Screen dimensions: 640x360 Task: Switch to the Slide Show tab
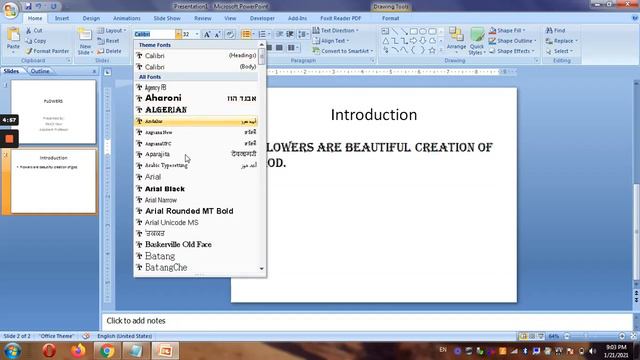[x=167, y=18]
